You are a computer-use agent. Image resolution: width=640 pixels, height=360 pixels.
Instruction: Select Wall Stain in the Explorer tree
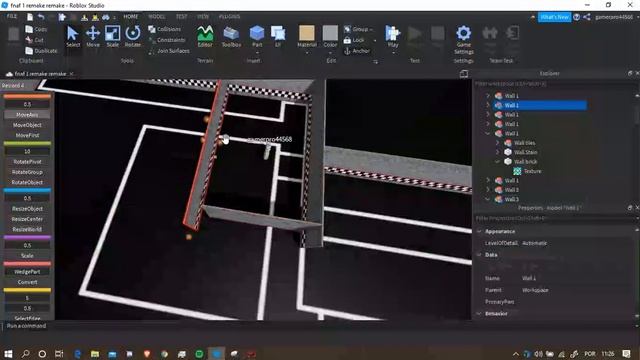click(x=525, y=152)
